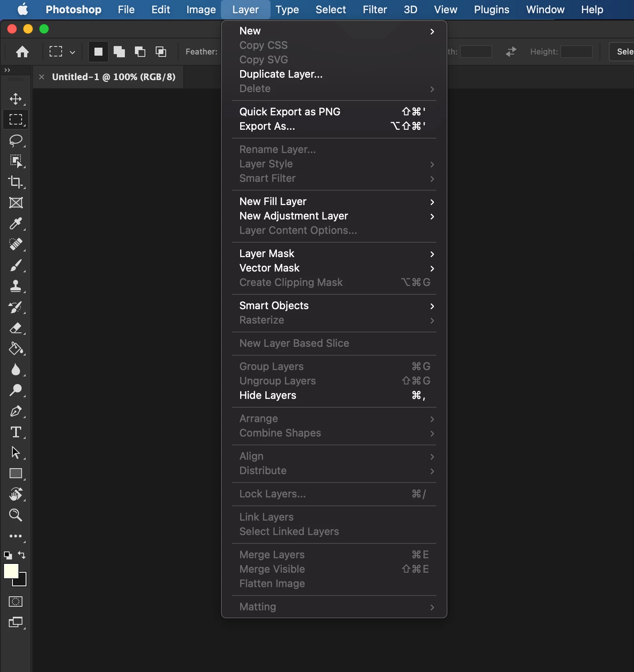
Task: Select the Rectangular Marquee tool
Action: click(16, 120)
